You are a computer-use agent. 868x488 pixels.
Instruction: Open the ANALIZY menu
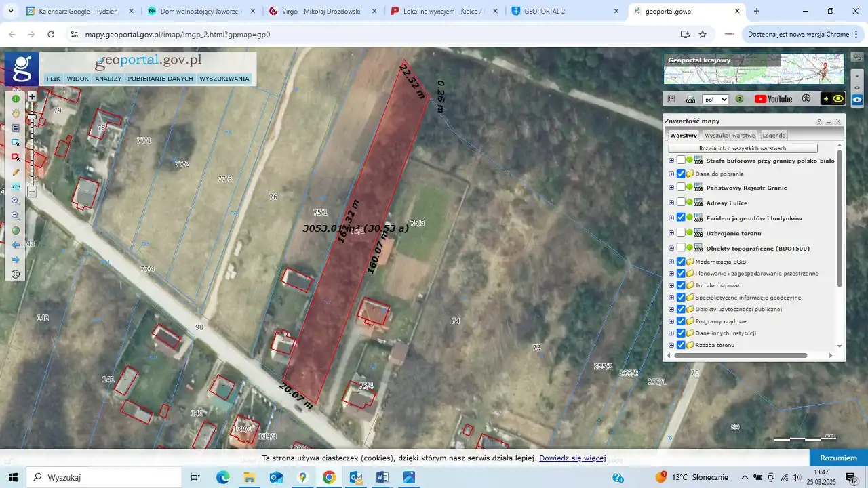108,79
